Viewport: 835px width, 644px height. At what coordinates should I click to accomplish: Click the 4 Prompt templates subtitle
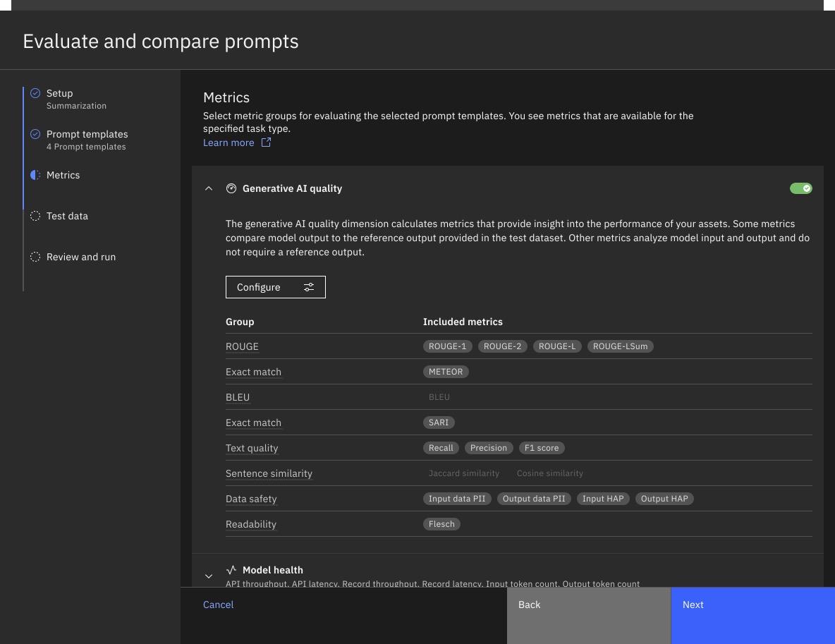86,147
